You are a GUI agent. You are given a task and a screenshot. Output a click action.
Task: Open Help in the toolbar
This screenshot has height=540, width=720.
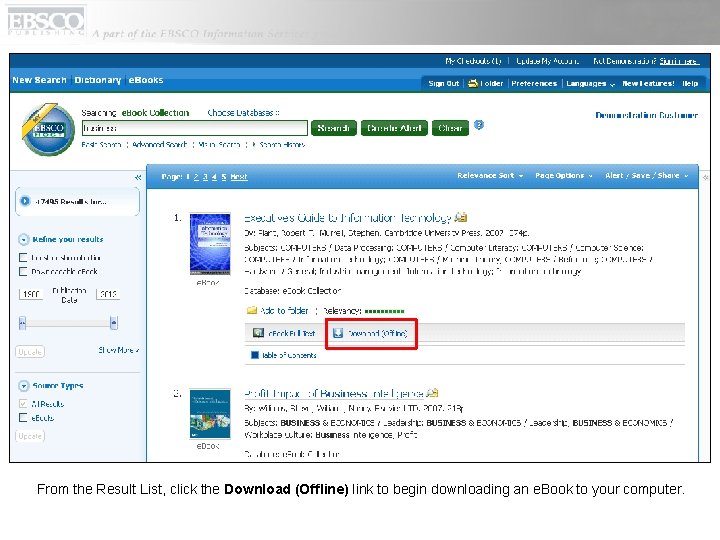coord(690,84)
